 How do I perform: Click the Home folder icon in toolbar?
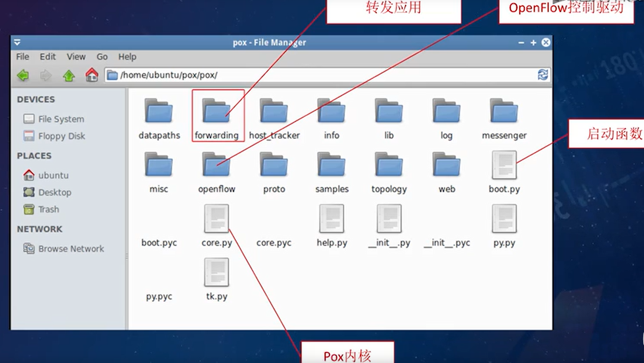click(91, 75)
